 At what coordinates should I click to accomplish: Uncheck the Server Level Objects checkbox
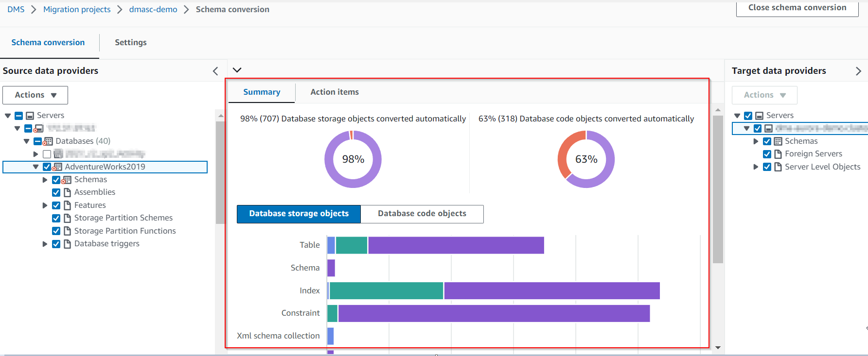(767, 167)
